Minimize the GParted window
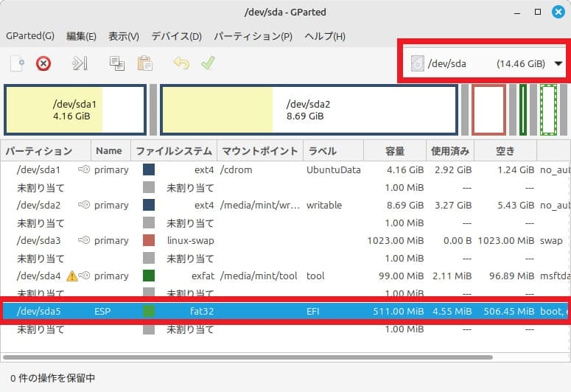The width and height of the screenshot is (571, 392). [x=517, y=13]
